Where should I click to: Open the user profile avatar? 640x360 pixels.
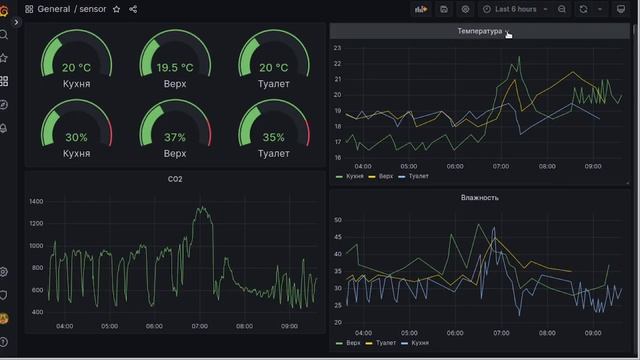coord(4,318)
